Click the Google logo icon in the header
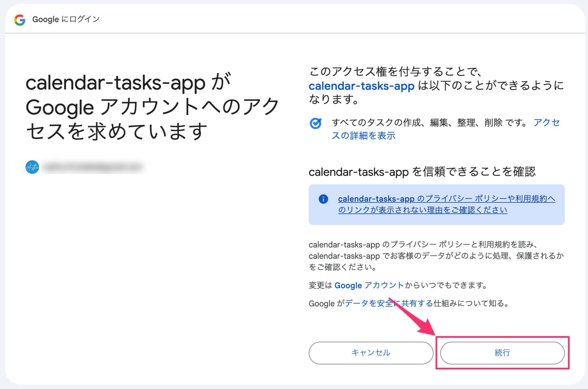The height and width of the screenshot is (389, 588). pyautogui.click(x=20, y=20)
